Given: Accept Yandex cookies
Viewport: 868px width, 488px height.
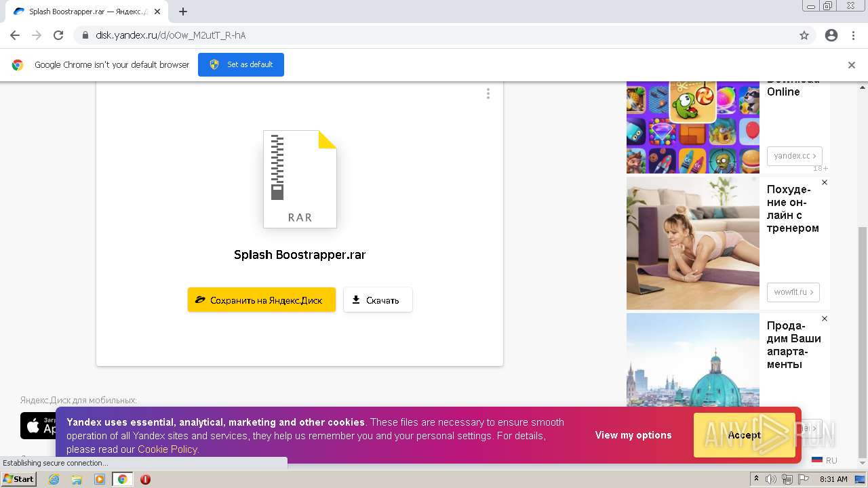Looking at the screenshot, I should point(744,435).
